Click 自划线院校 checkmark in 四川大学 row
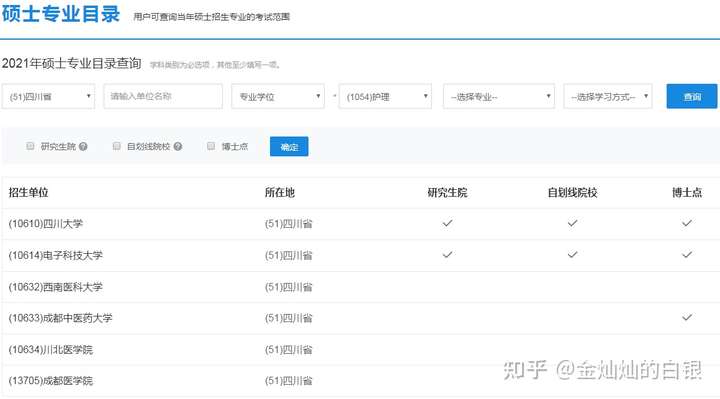 (572, 223)
